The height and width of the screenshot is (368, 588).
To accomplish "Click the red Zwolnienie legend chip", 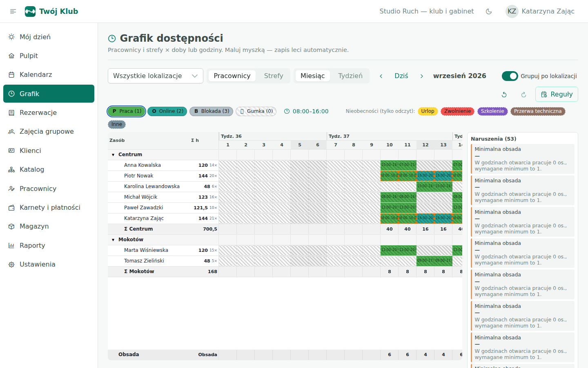I will pyautogui.click(x=458, y=111).
